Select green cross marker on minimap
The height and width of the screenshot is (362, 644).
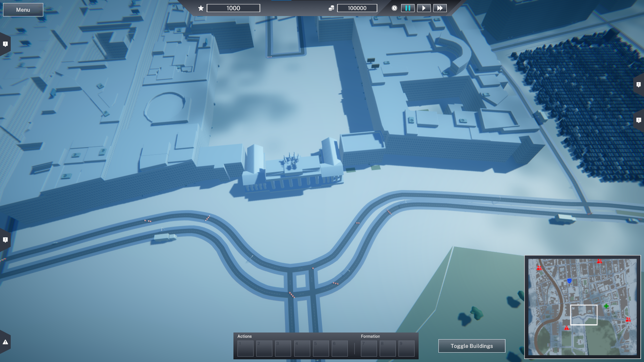point(606,306)
